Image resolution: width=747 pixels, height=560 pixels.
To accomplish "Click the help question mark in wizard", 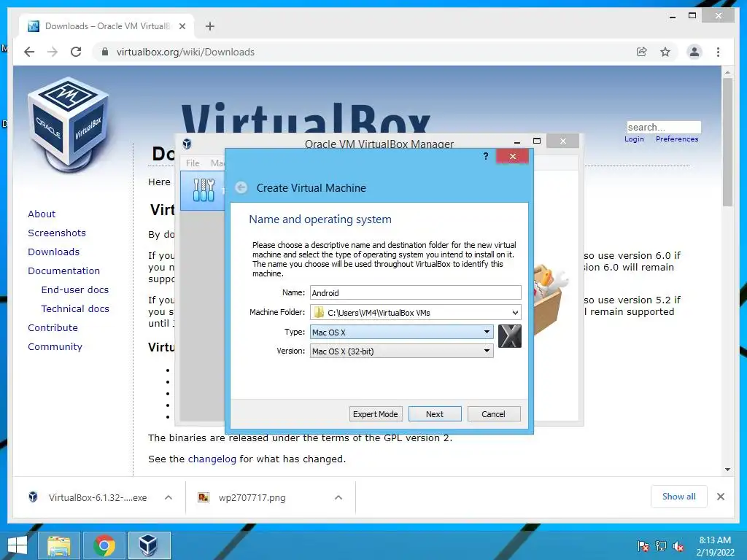I will coord(485,156).
